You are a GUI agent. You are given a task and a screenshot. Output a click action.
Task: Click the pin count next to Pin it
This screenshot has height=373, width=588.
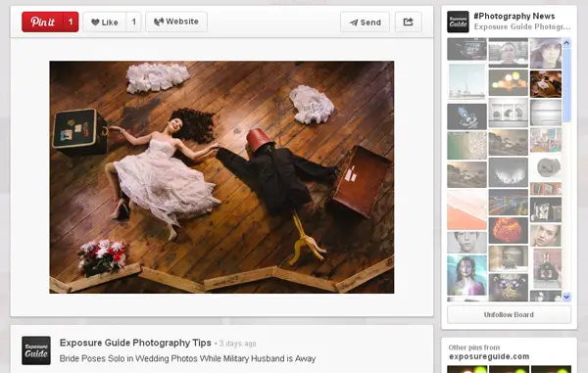tap(71, 22)
